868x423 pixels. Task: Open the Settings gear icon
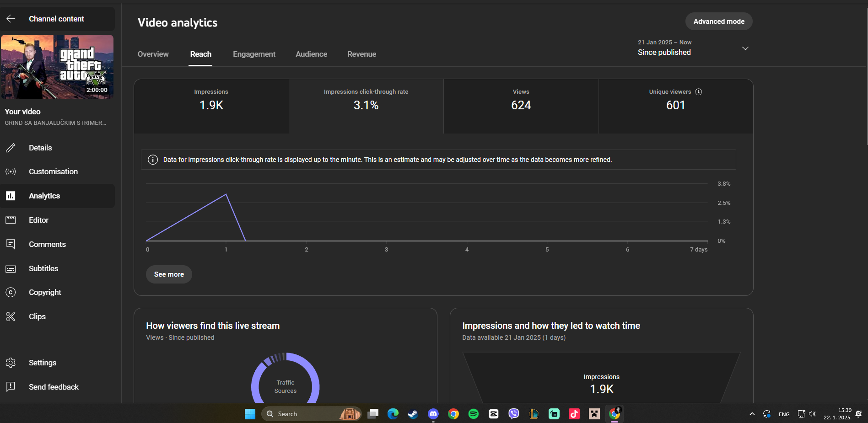[x=11, y=363]
